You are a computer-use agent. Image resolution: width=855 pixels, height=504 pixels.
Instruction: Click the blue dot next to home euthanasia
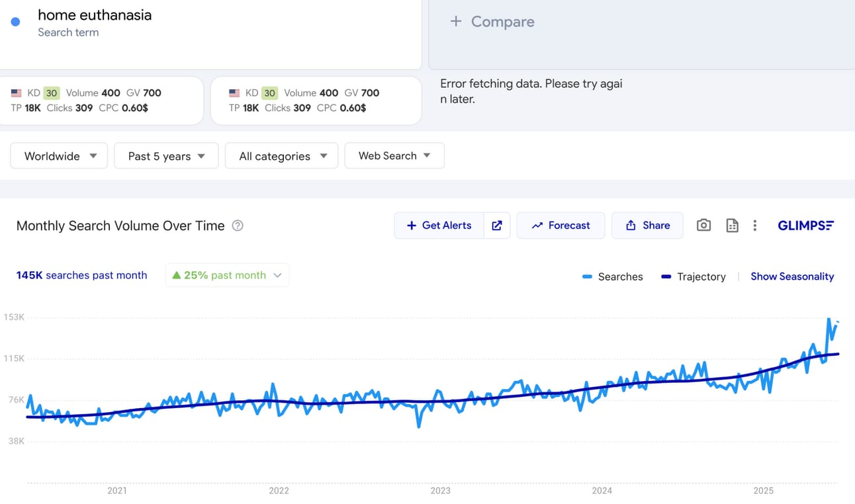[x=16, y=22]
